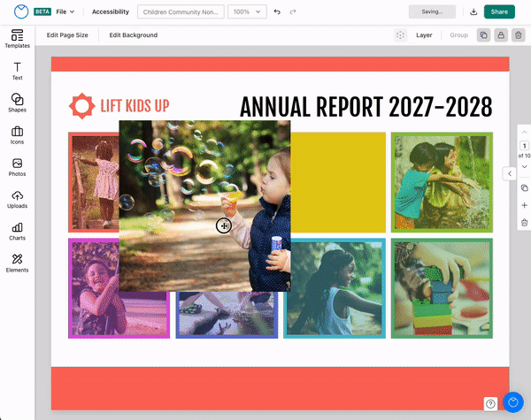Screen dimensions: 531x420
Task: Select the yellow square block
Action: coord(338,182)
